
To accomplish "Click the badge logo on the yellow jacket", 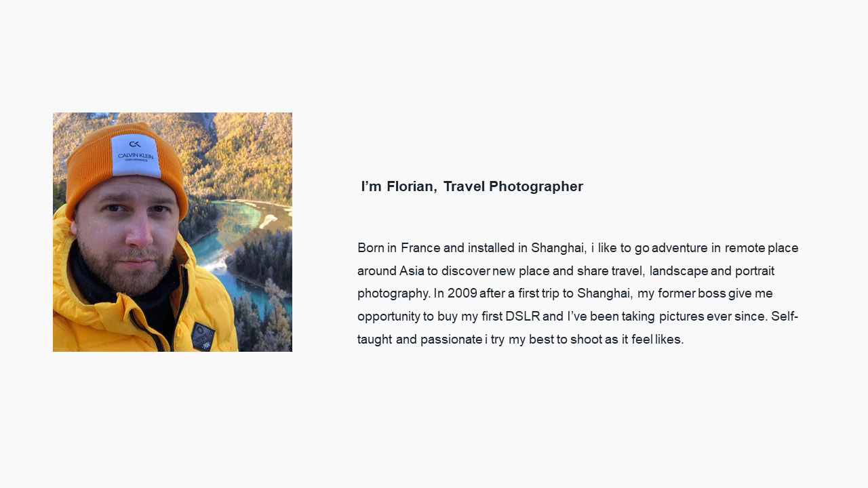I will coord(202,336).
